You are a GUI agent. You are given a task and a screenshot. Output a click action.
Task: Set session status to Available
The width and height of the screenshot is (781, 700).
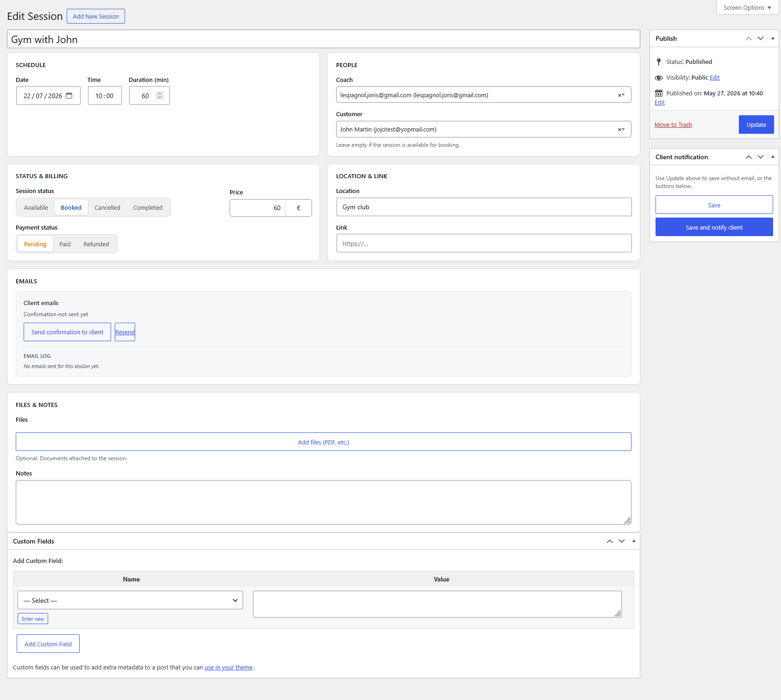[36, 207]
